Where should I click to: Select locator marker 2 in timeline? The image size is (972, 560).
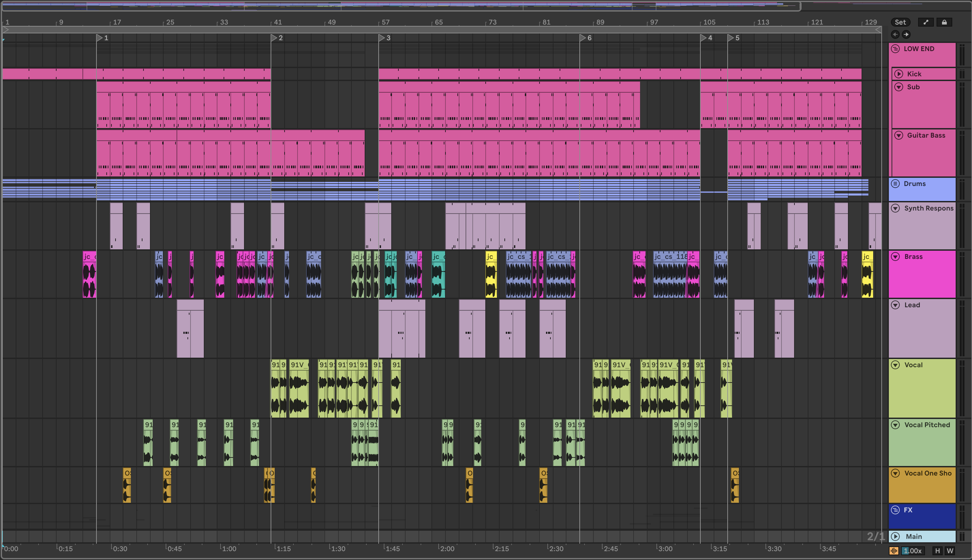pyautogui.click(x=274, y=38)
